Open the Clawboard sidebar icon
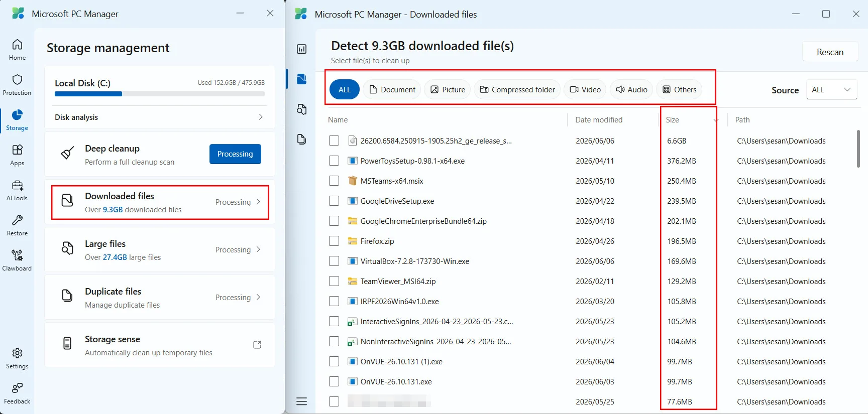 [17, 255]
